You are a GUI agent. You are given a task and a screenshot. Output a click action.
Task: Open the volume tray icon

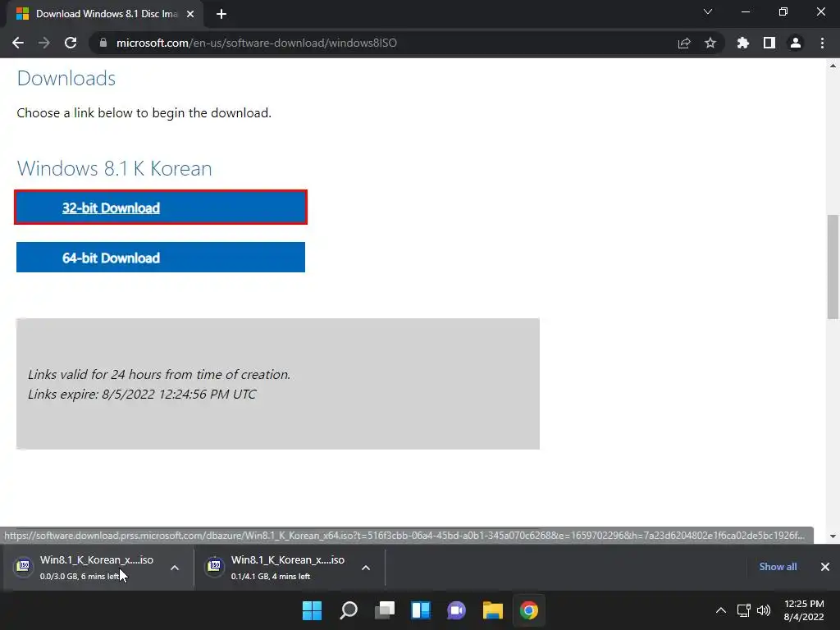(764, 610)
